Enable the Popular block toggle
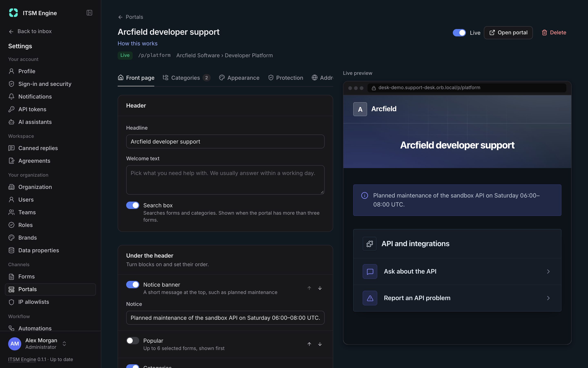 tap(133, 340)
